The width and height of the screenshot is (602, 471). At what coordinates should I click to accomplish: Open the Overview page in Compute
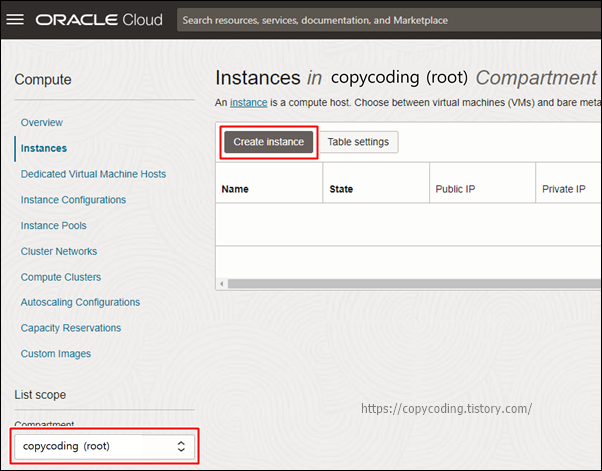pos(41,122)
